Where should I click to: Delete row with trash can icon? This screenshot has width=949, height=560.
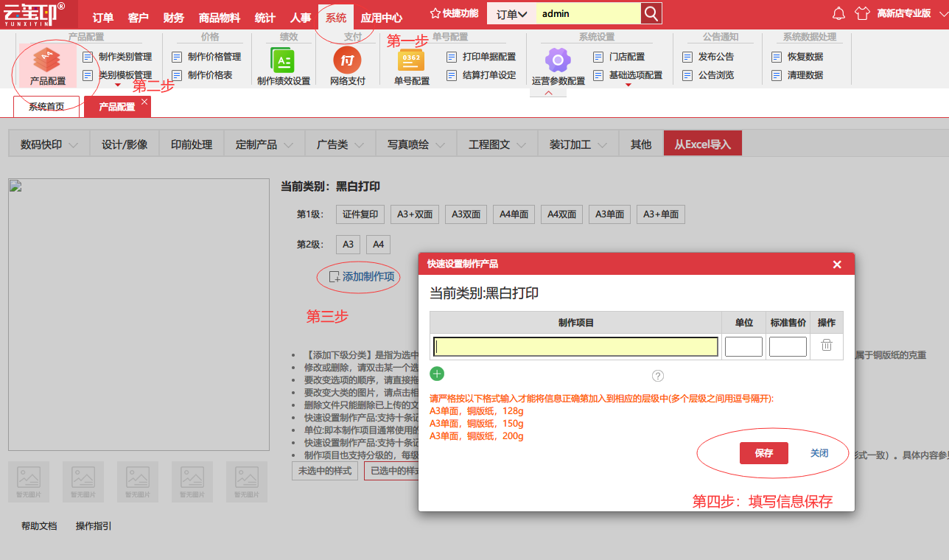pos(827,345)
